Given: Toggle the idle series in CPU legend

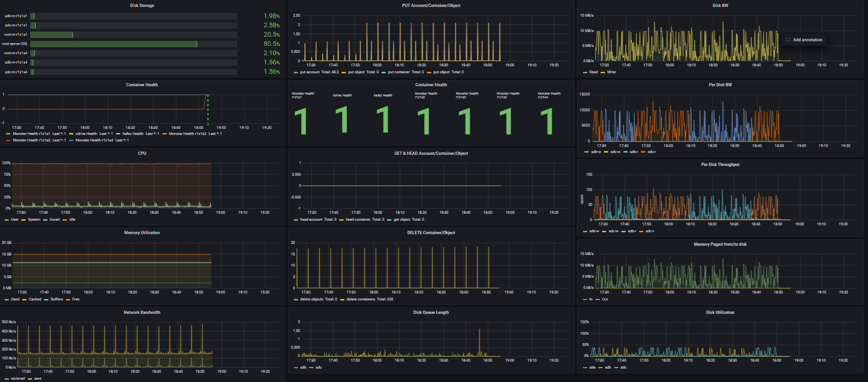Looking at the screenshot, I should click(72, 220).
